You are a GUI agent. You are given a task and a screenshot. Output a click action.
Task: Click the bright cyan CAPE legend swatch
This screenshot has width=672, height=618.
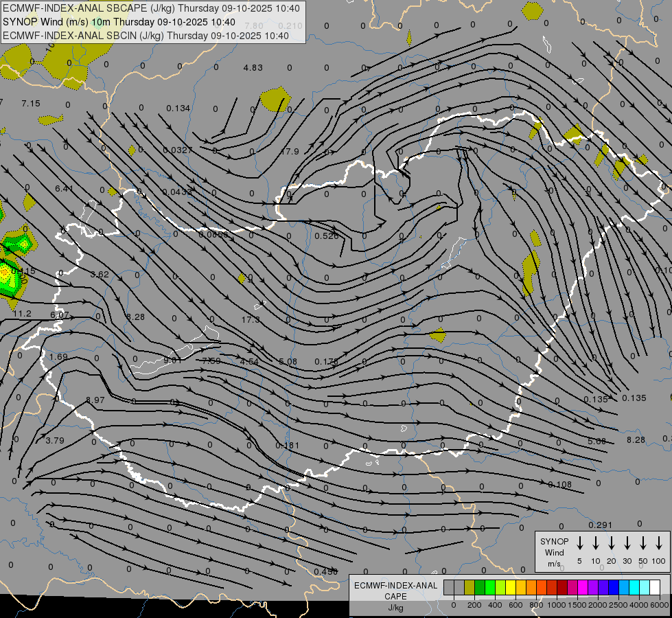pyautogui.click(x=634, y=588)
